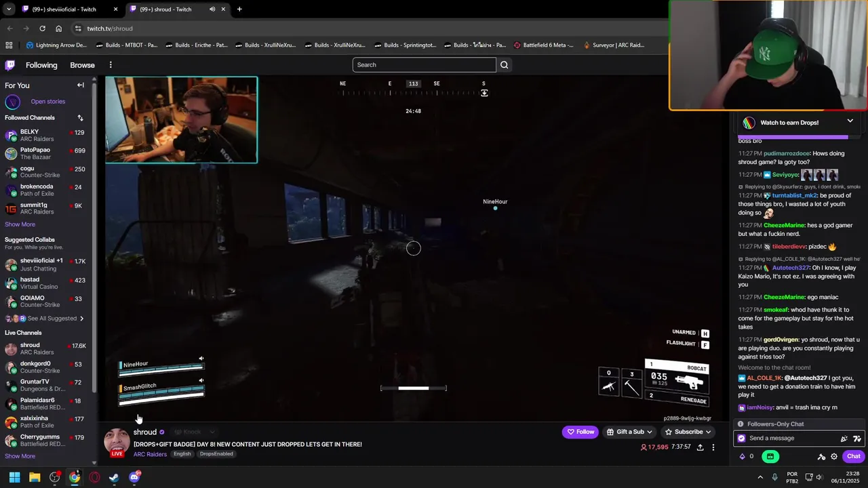Open the Gift a Sub dropdown
Viewport: 868px width, 488px height.
[x=629, y=432]
